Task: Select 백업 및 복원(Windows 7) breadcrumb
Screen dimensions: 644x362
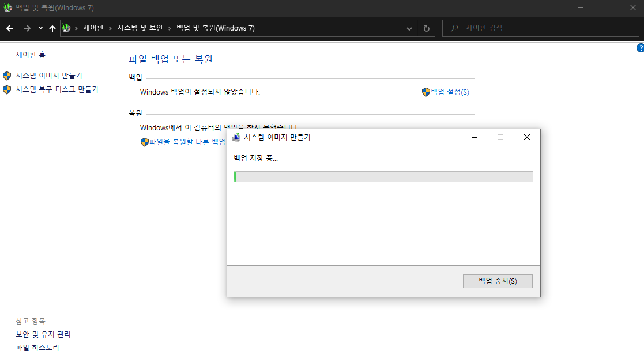Action: [216, 28]
